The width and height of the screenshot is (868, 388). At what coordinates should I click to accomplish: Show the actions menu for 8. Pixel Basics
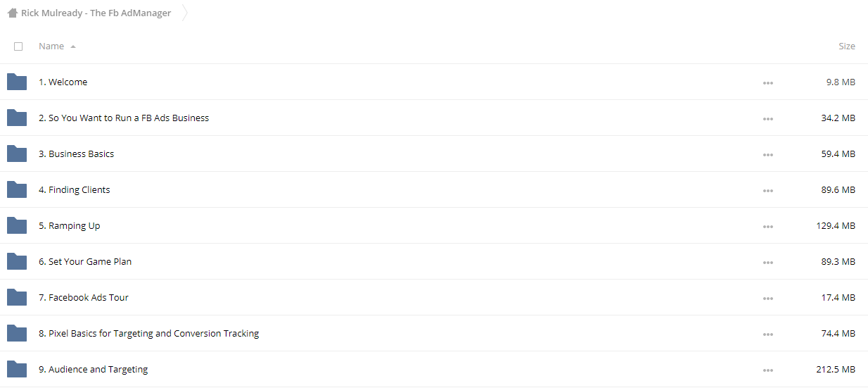[x=767, y=334]
